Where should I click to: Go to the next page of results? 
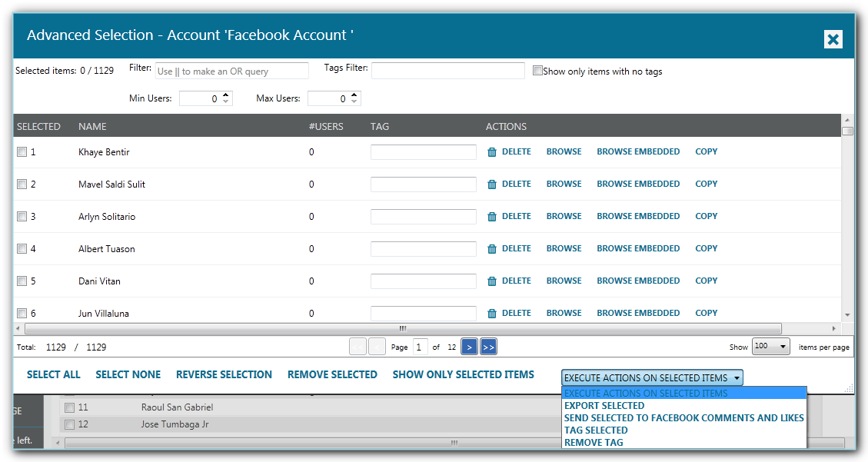pyautogui.click(x=469, y=347)
